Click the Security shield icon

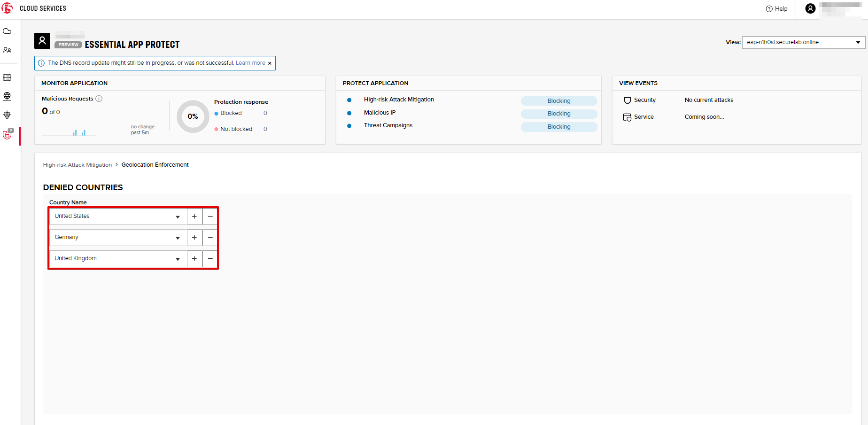click(627, 100)
